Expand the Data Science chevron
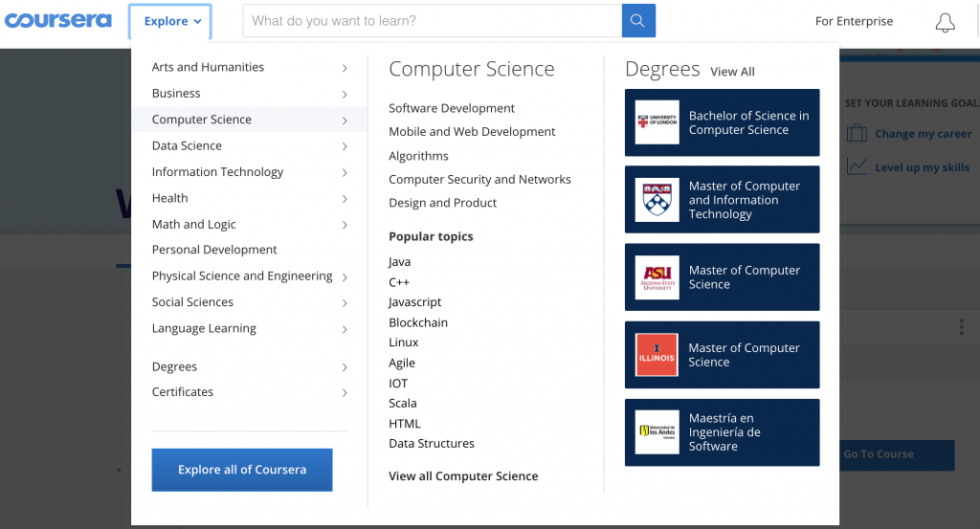Image resolution: width=980 pixels, height=529 pixels. click(345, 146)
